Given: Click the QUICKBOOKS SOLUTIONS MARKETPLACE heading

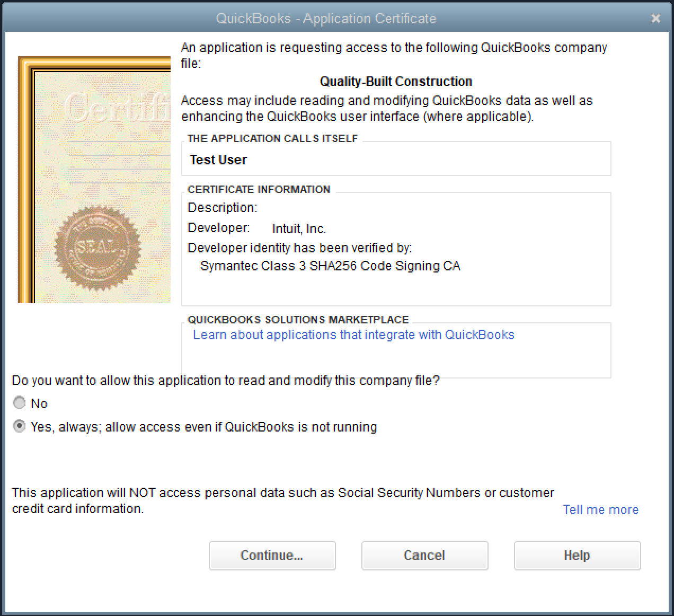Looking at the screenshot, I should coord(298,320).
